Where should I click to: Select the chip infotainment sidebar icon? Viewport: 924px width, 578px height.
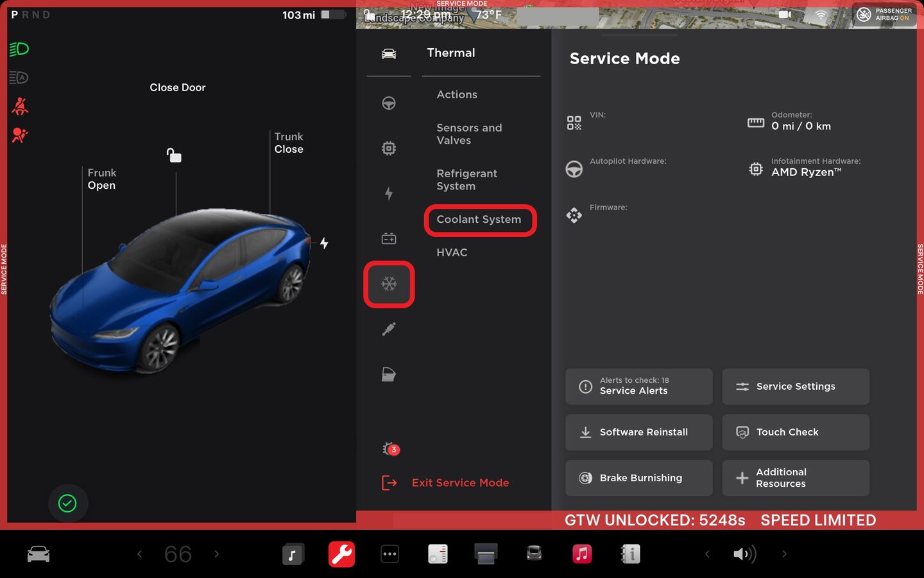[388, 148]
